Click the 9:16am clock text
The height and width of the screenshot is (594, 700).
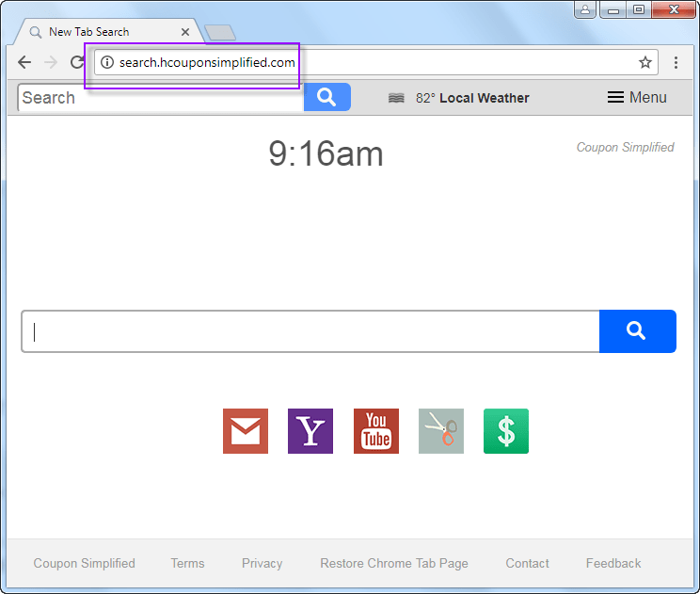point(326,153)
